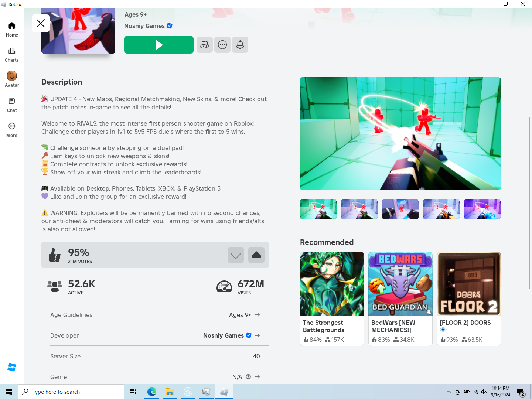Play the RIVALS game
Image resolution: width=532 pixels, height=399 pixels.
[x=159, y=45]
